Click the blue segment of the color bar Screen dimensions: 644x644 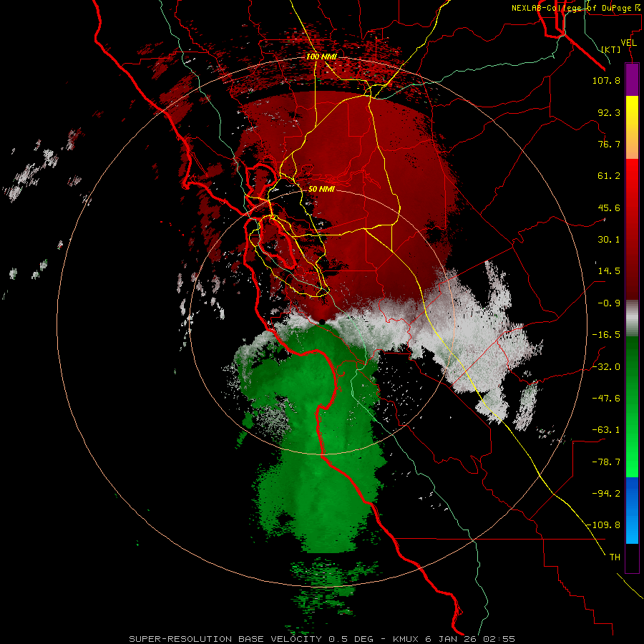pos(632,510)
